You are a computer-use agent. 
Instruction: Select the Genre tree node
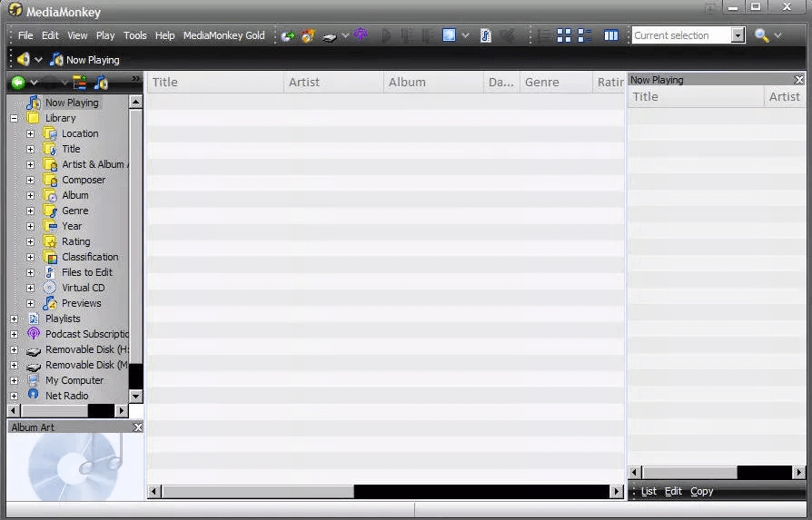pos(75,211)
